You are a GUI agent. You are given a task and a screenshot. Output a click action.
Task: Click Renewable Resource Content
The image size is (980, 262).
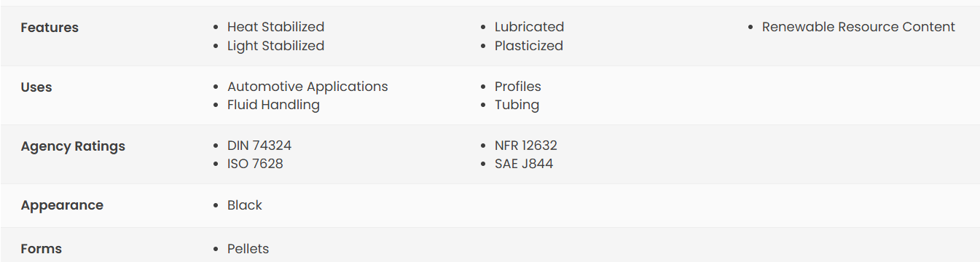(858, 27)
